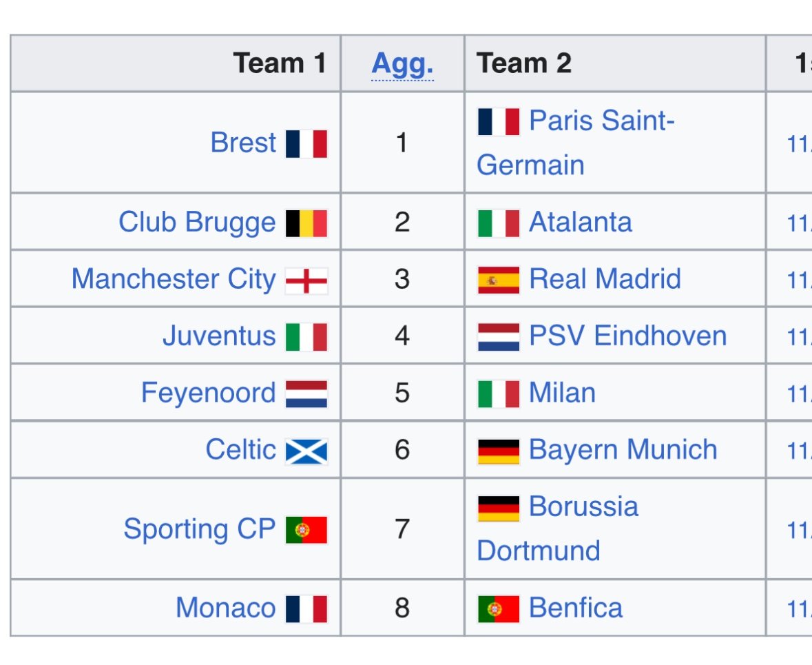
Task: Open the Paris Saint-Germain team link
Action: [x=601, y=121]
